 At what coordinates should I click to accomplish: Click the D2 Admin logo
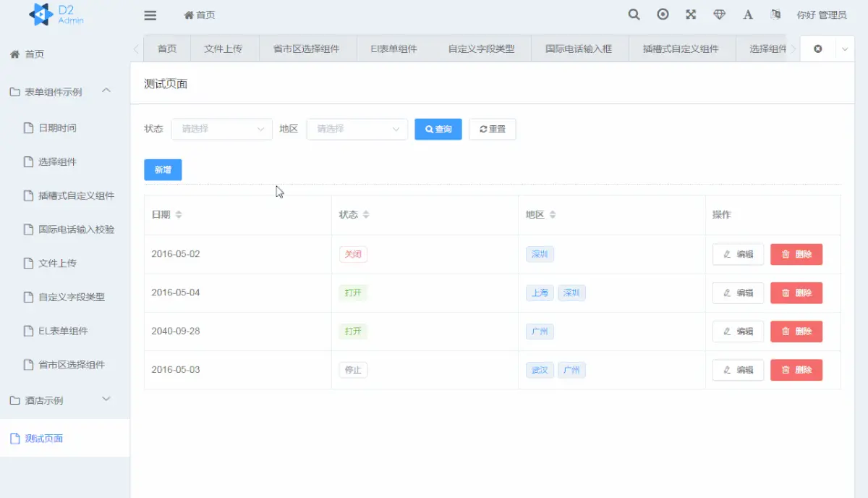[x=57, y=14]
